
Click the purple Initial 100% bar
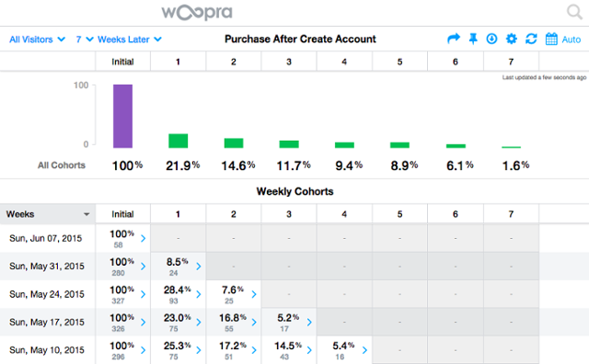click(122, 117)
